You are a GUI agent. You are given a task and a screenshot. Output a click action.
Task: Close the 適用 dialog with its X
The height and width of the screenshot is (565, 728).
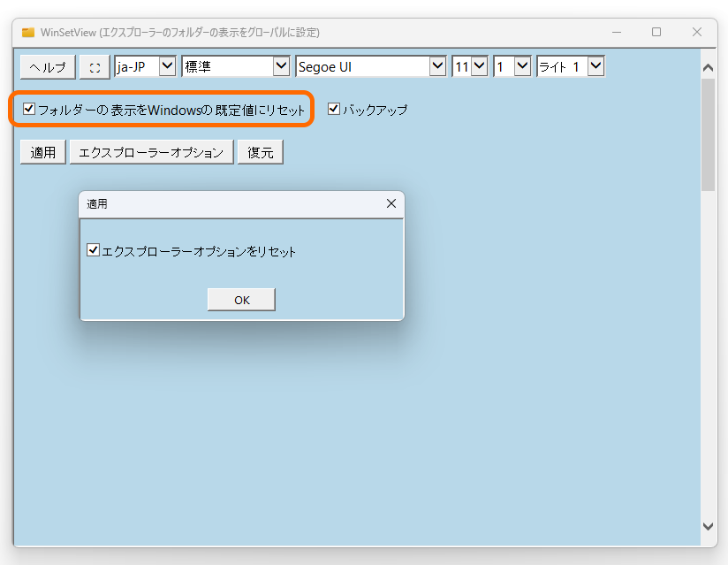click(391, 203)
